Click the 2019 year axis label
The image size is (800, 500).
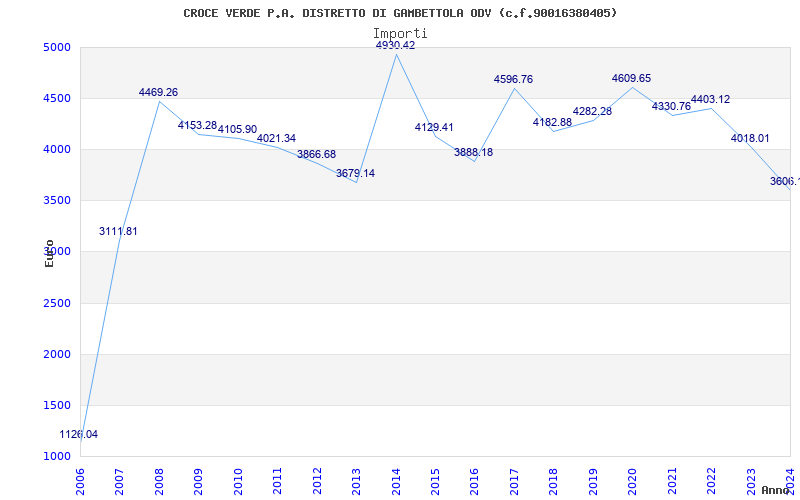coord(593,481)
